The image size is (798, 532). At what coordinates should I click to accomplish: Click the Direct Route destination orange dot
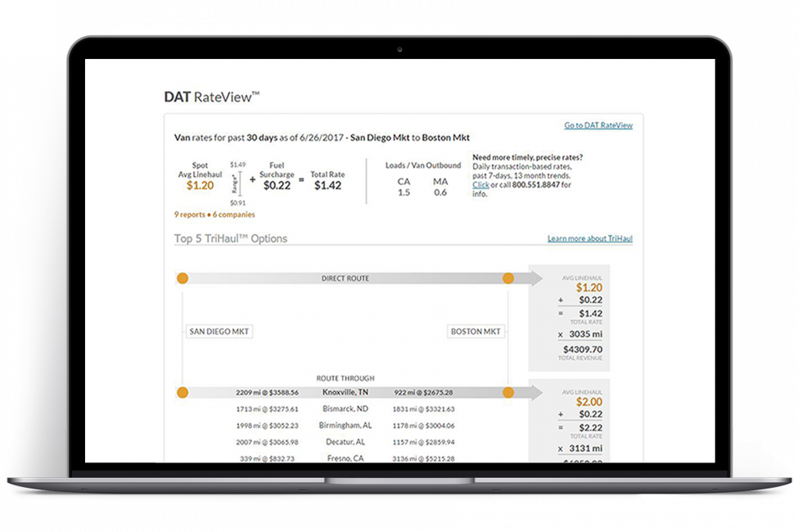coord(508,278)
